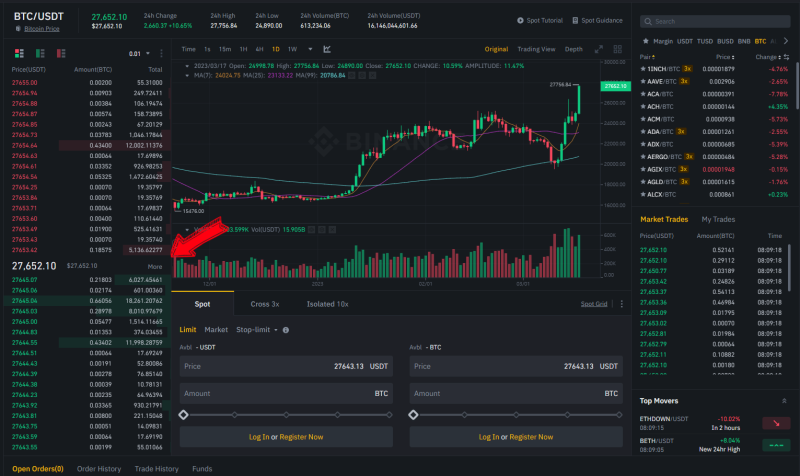Select the Market order type
The width and height of the screenshot is (800, 476).
tap(216, 330)
